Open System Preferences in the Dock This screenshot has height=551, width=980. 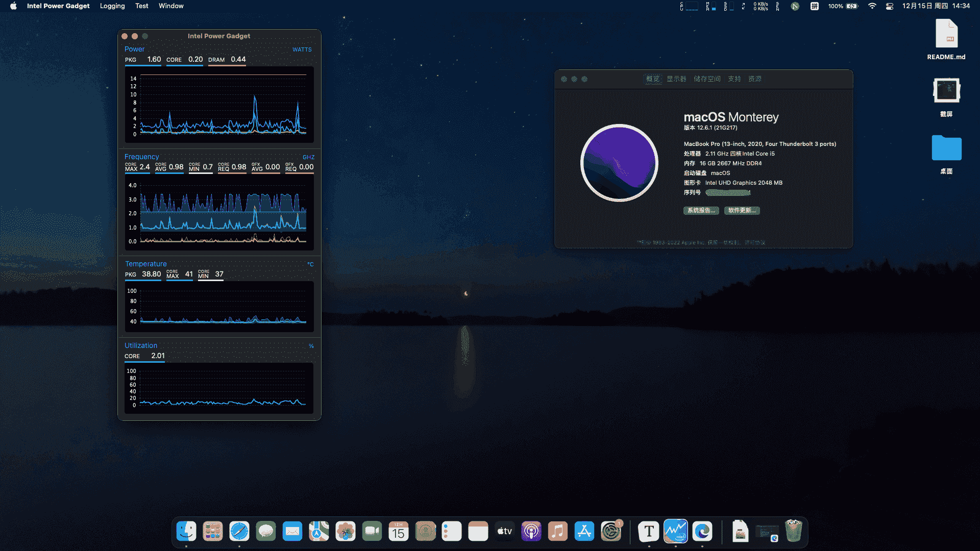(611, 532)
